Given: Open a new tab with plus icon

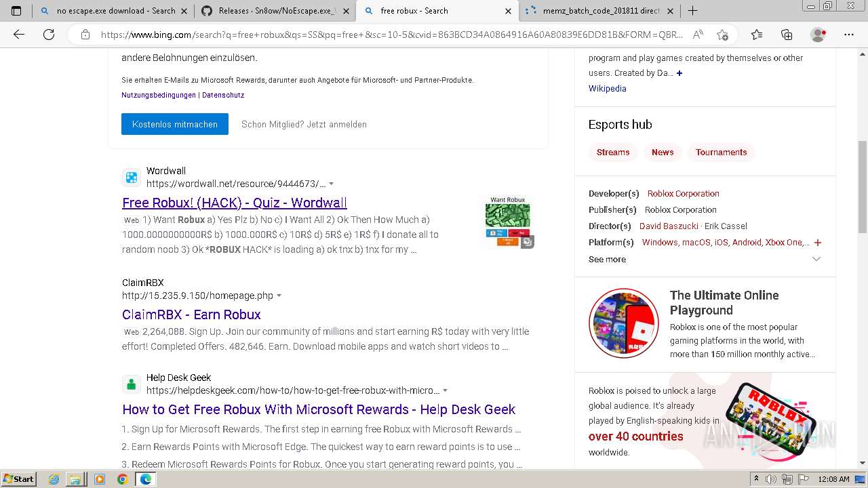Looking at the screenshot, I should [692, 11].
